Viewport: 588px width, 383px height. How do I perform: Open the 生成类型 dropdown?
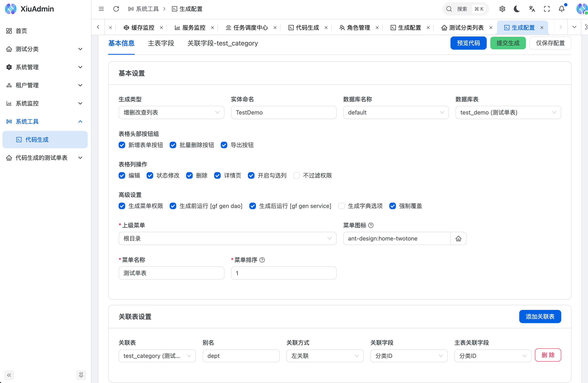(171, 112)
